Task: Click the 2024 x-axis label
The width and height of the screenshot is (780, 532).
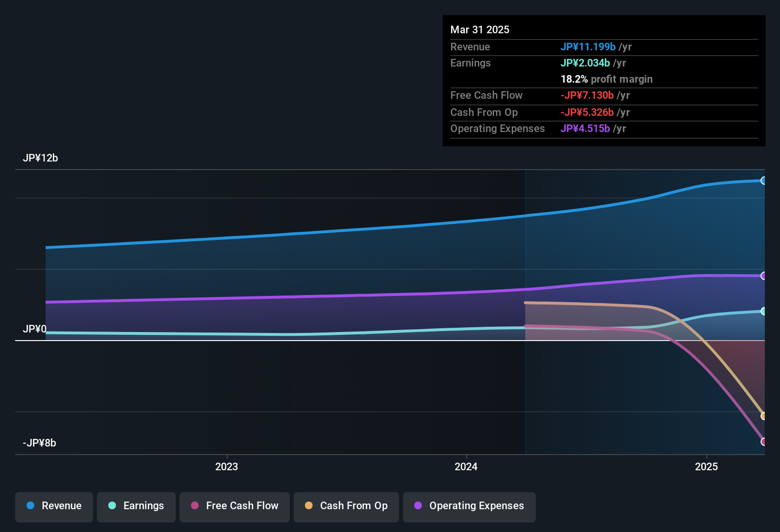Action: [x=466, y=466]
